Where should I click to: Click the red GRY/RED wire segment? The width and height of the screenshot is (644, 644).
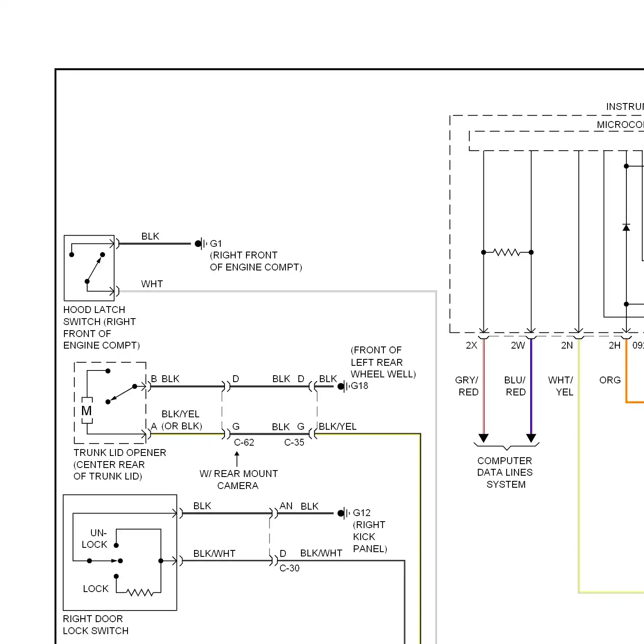[484, 386]
